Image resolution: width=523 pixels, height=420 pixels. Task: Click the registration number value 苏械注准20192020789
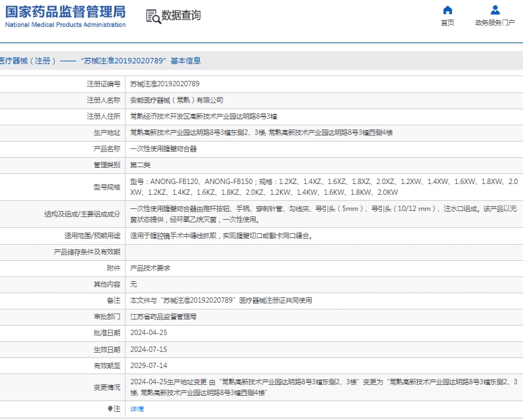(x=165, y=84)
